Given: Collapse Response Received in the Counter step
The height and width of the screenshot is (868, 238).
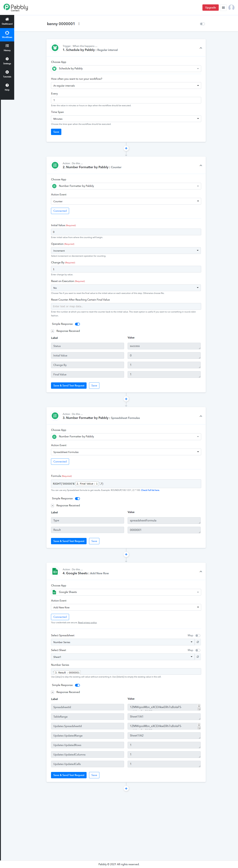Looking at the screenshot, I should coord(52,331).
